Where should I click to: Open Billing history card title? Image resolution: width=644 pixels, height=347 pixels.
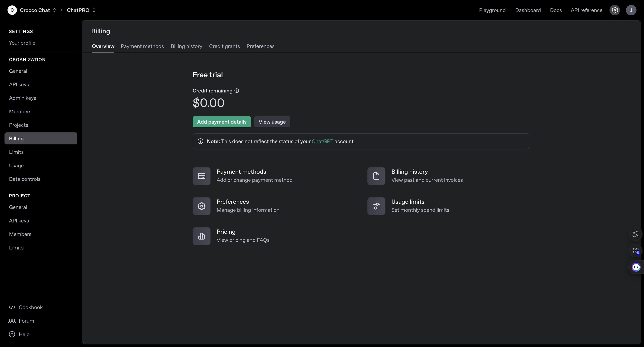pyautogui.click(x=410, y=172)
